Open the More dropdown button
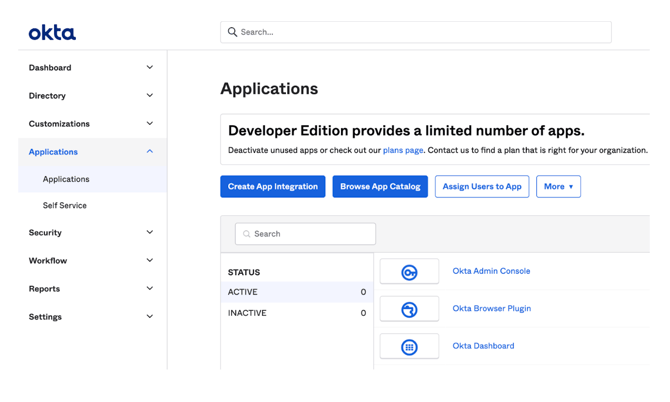 [558, 187]
